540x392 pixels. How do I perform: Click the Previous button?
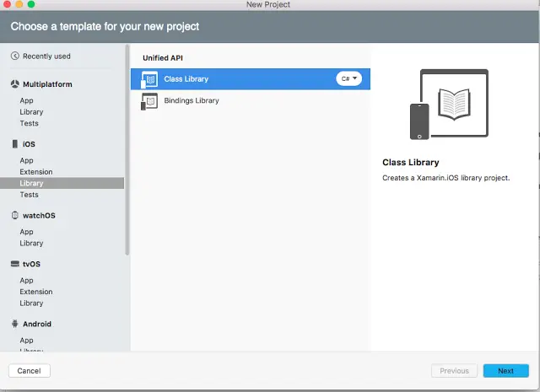pos(454,371)
